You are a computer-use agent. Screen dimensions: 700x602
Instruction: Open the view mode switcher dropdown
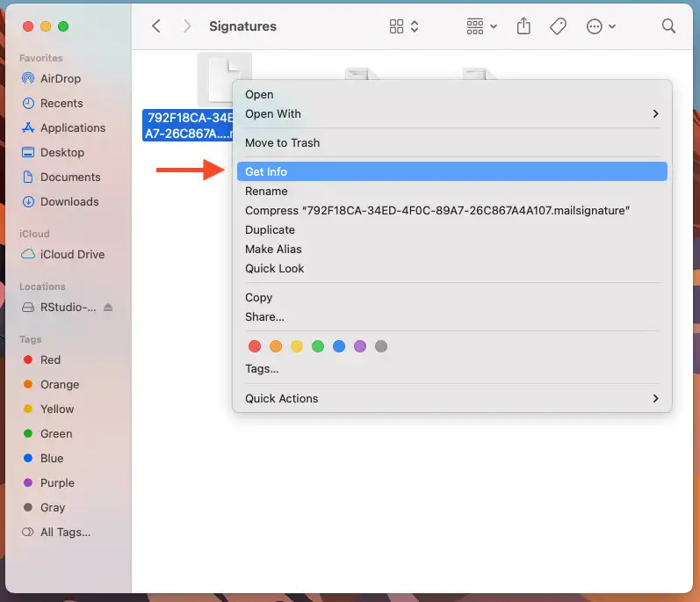[404, 26]
